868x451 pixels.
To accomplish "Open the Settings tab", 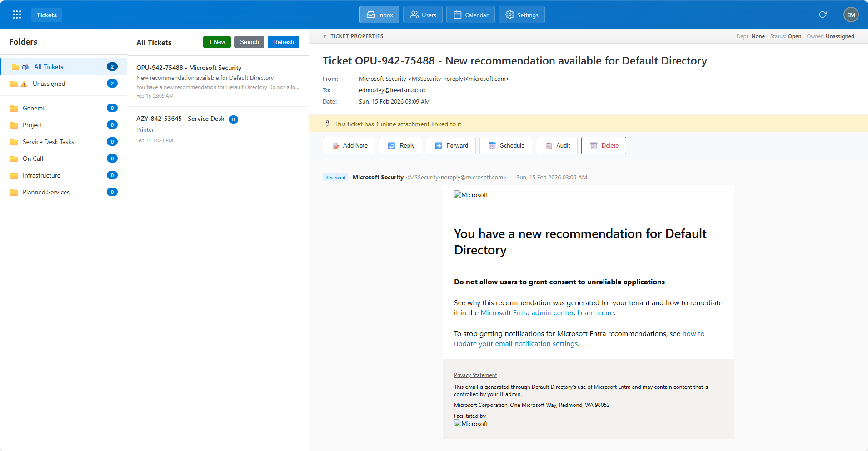I will point(522,15).
